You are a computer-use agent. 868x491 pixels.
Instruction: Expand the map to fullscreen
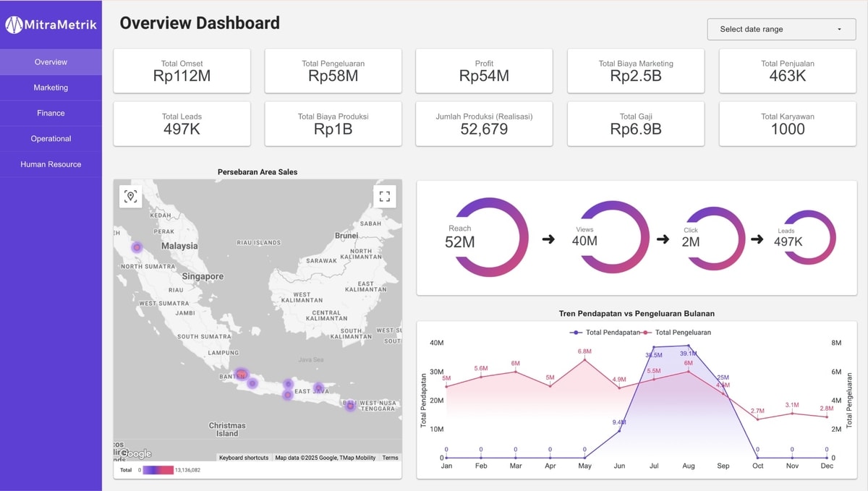(384, 197)
